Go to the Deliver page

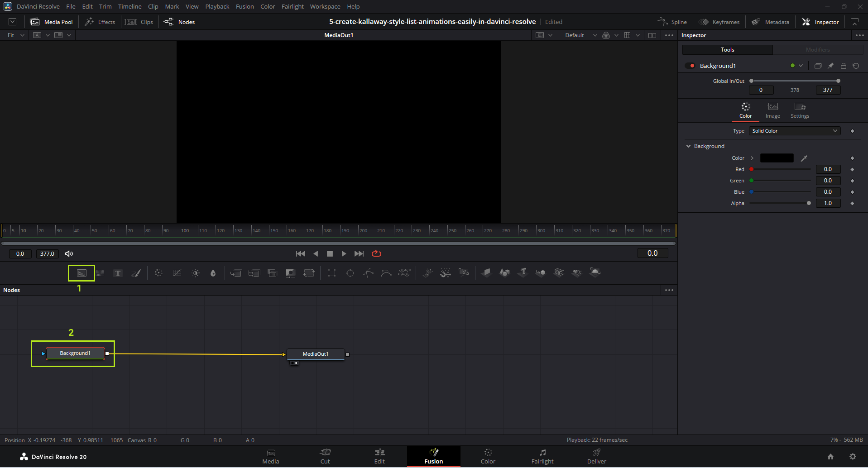pos(596,456)
